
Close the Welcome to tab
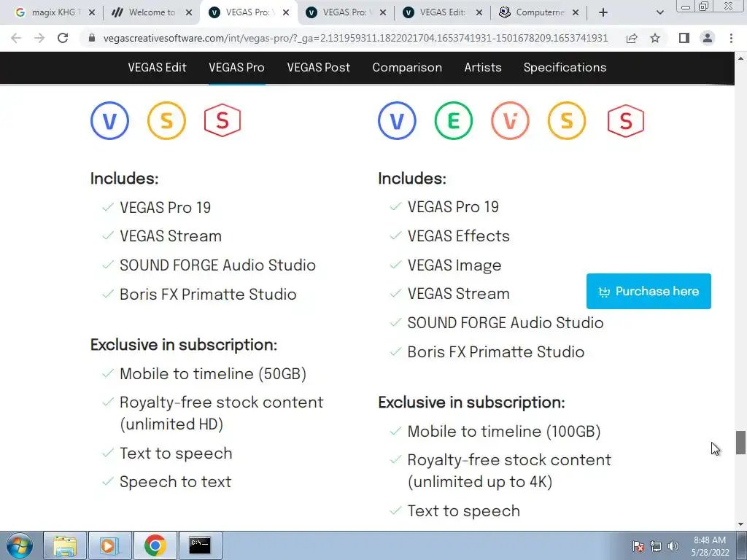[x=189, y=12]
